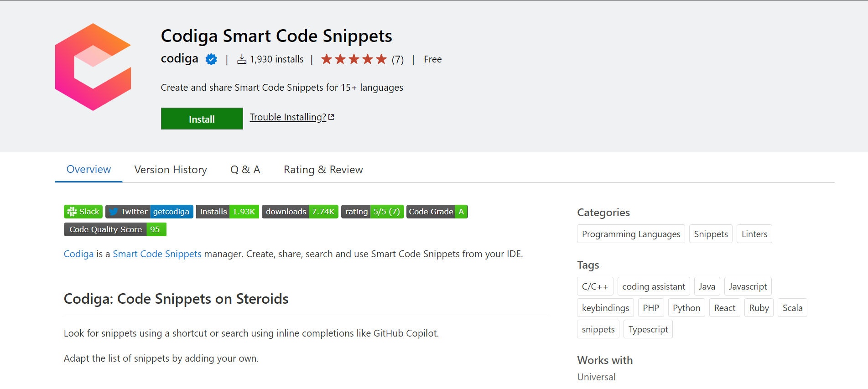Click the installs 1.93K badge
This screenshot has height=389, width=868.
[228, 212]
